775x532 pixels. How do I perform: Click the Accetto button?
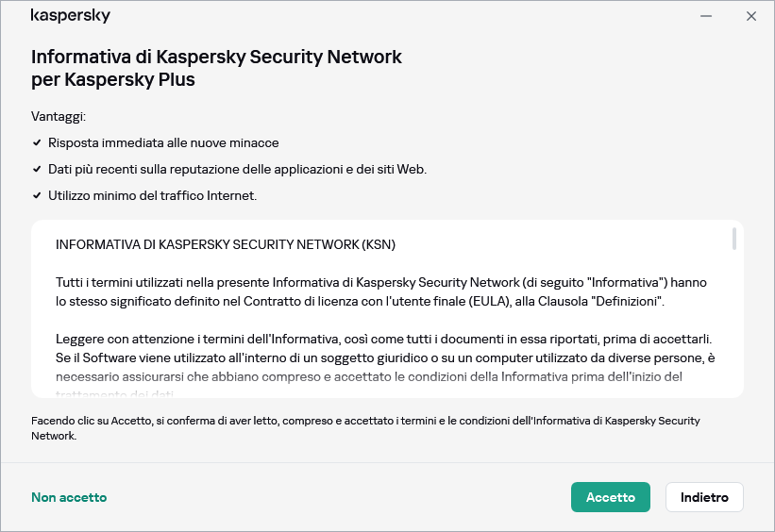point(610,497)
